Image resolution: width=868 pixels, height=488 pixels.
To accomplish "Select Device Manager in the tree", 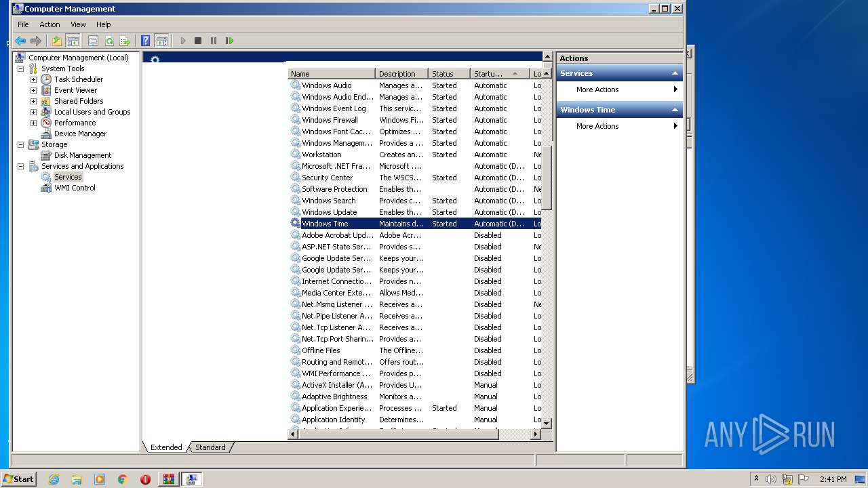I will (x=80, y=134).
